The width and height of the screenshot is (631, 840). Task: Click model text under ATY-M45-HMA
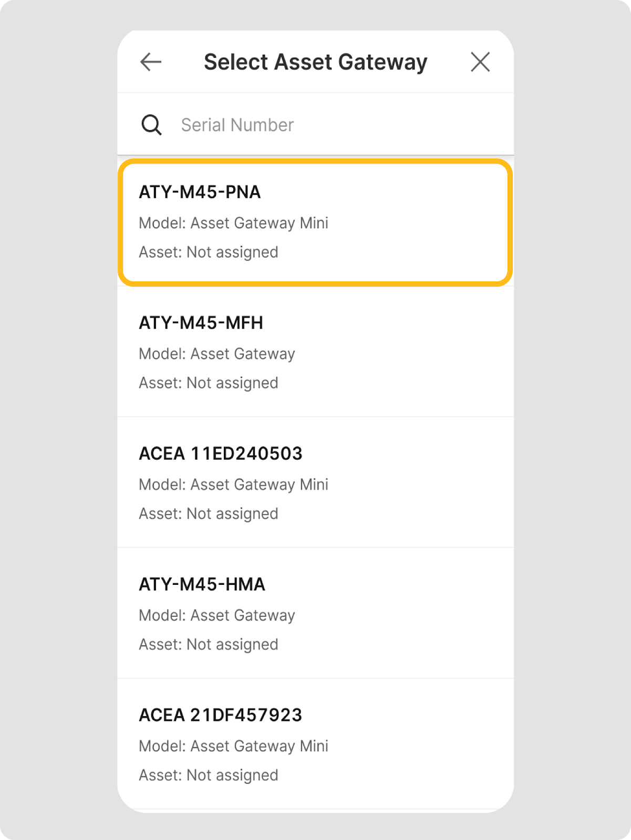coord(217,615)
